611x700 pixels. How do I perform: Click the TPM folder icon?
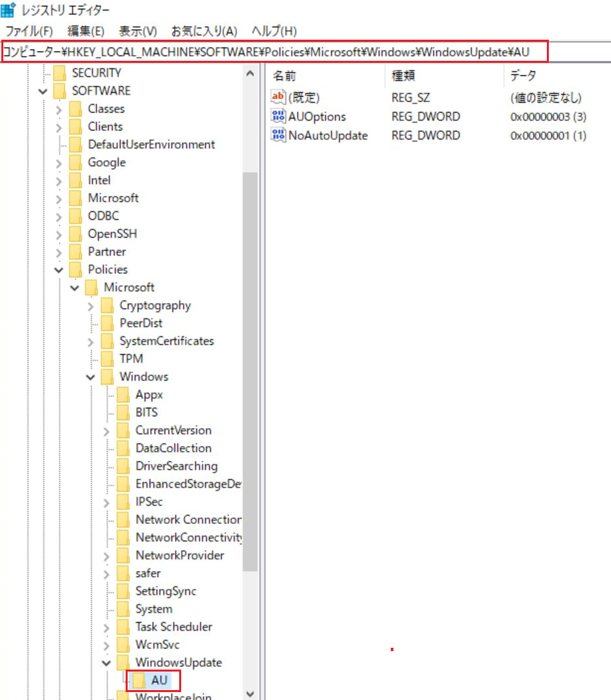tap(107, 359)
